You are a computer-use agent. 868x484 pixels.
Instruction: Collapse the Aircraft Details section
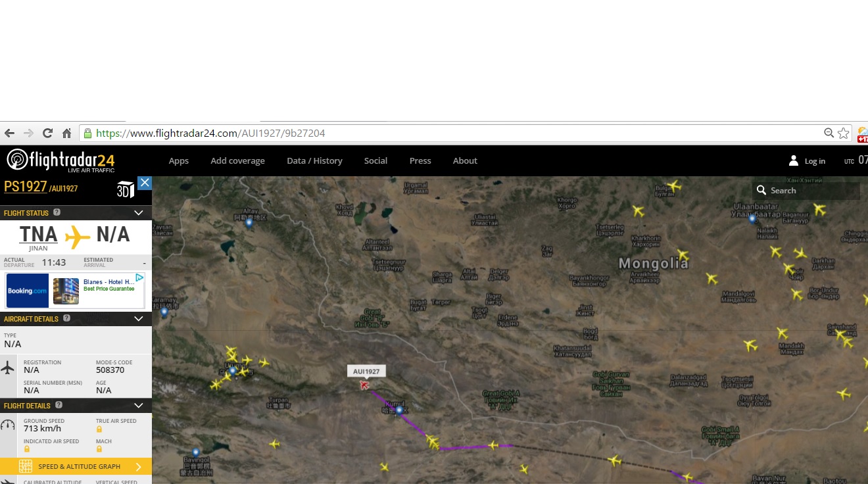(x=138, y=319)
